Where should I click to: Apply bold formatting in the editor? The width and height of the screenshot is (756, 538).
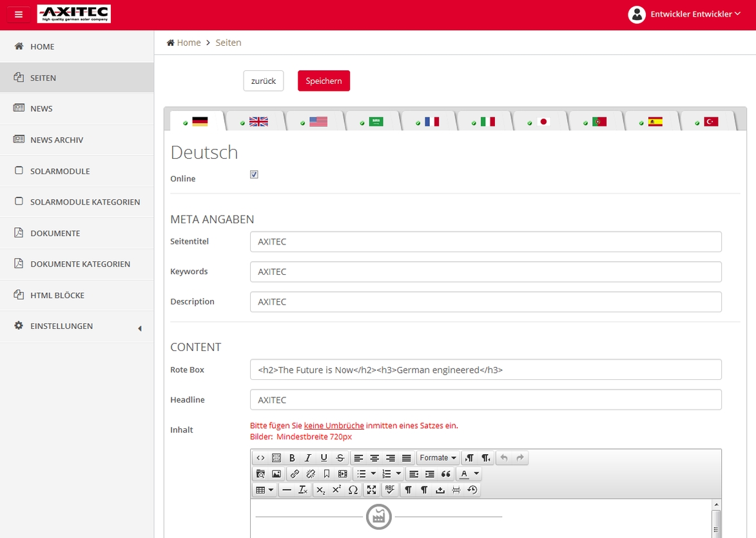click(x=292, y=458)
